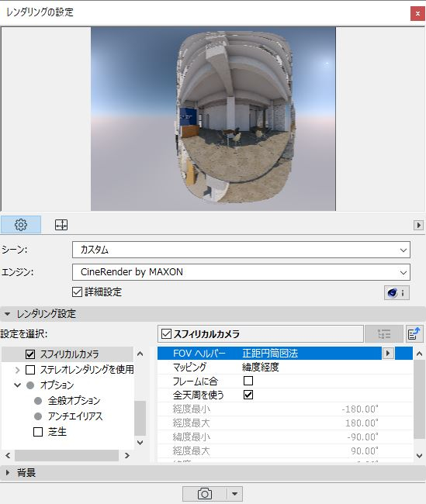Click the horizontal scrollbar under the settings tree

67,455
